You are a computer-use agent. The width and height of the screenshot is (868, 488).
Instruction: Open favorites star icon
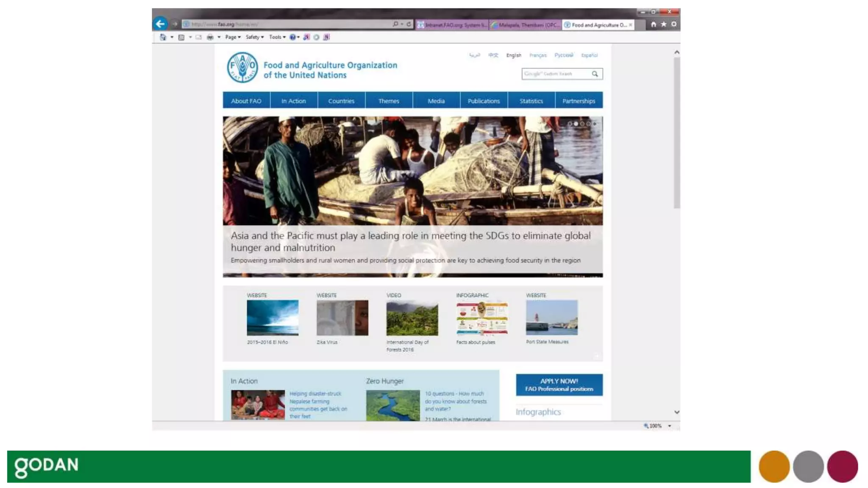point(664,25)
